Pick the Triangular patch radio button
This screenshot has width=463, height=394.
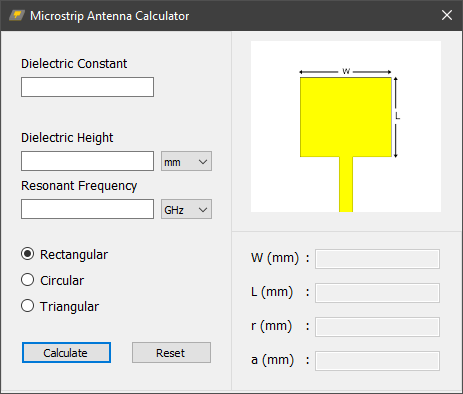pos(27,306)
